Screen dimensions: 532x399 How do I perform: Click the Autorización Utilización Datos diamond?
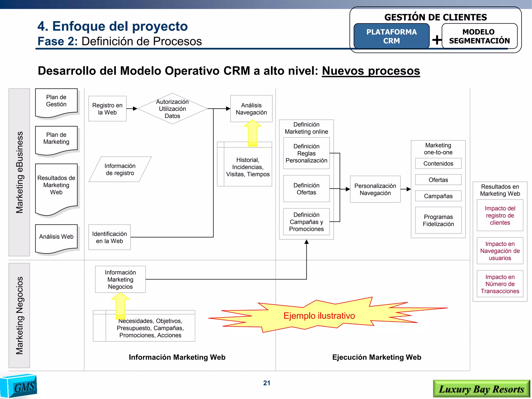(x=172, y=109)
